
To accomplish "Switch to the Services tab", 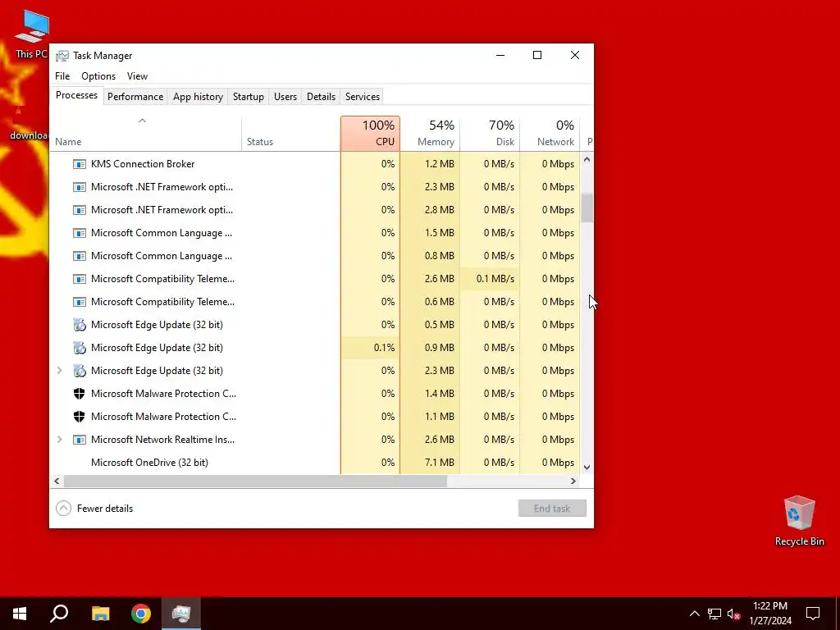I will [362, 97].
